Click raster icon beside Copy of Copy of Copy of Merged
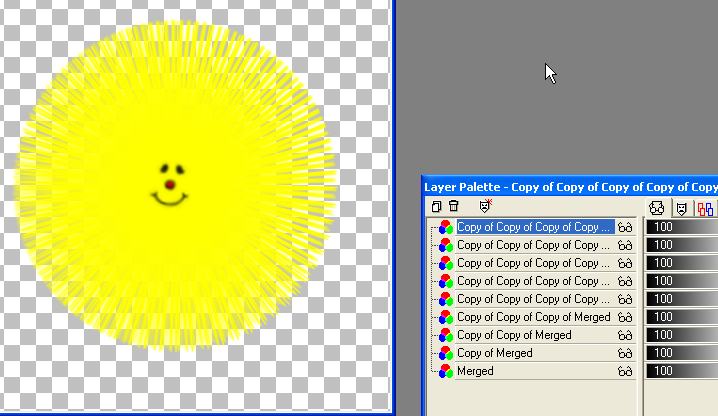The image size is (718, 416). (446, 317)
